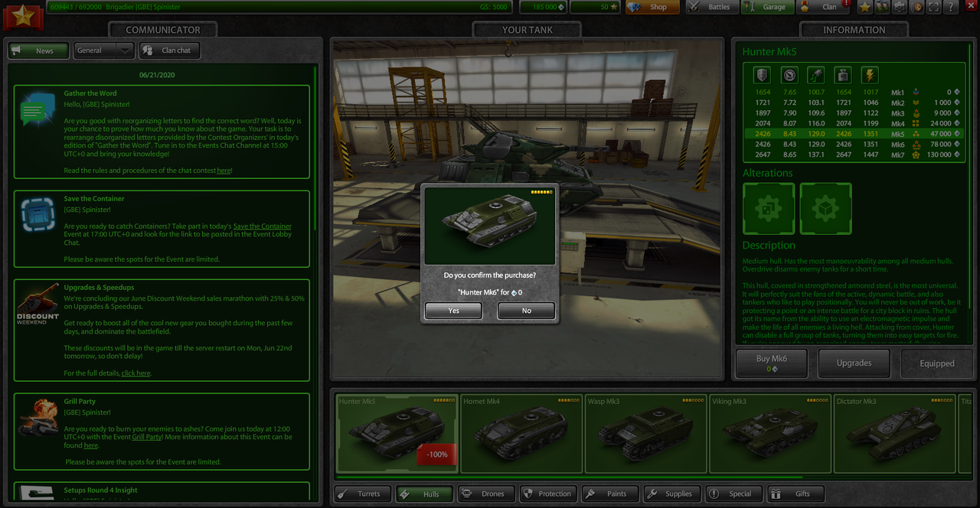Viewport: 980px width, 508px height.
Task: Click the armor shield stat icon
Action: 762,75
